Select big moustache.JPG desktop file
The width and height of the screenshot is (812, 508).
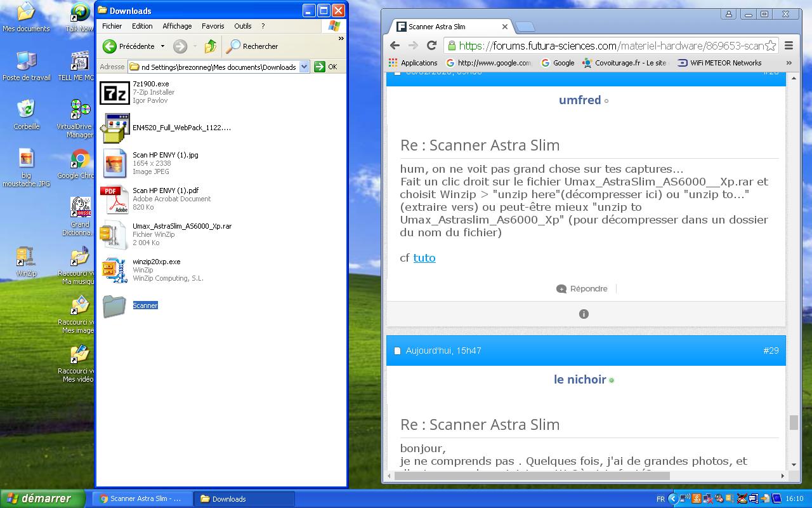click(26, 168)
